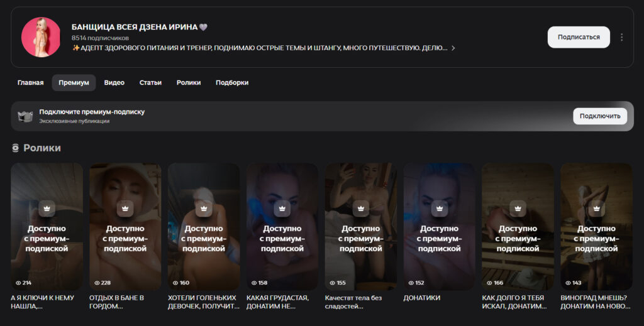Expand the channel description with the chevron
Image resolution: width=644 pixels, height=326 pixels.
point(453,48)
